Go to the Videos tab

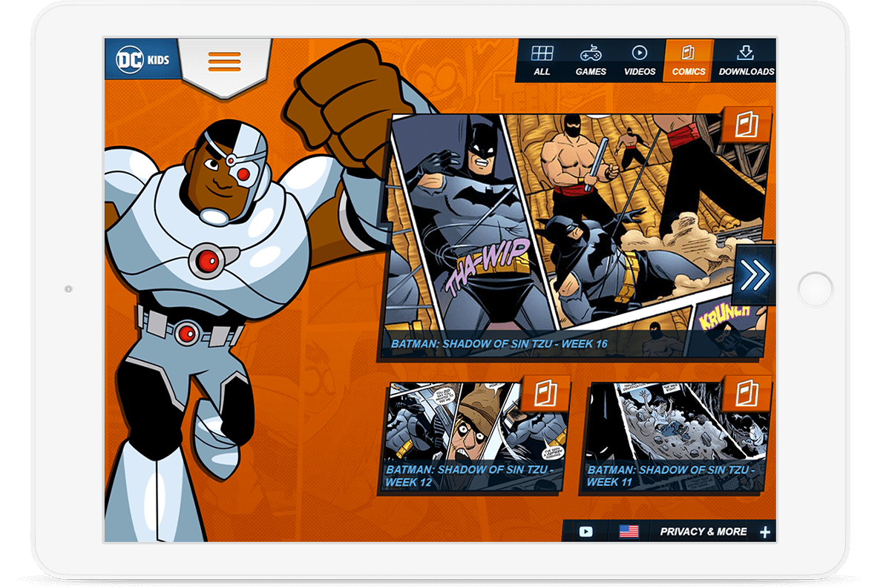[x=639, y=61]
